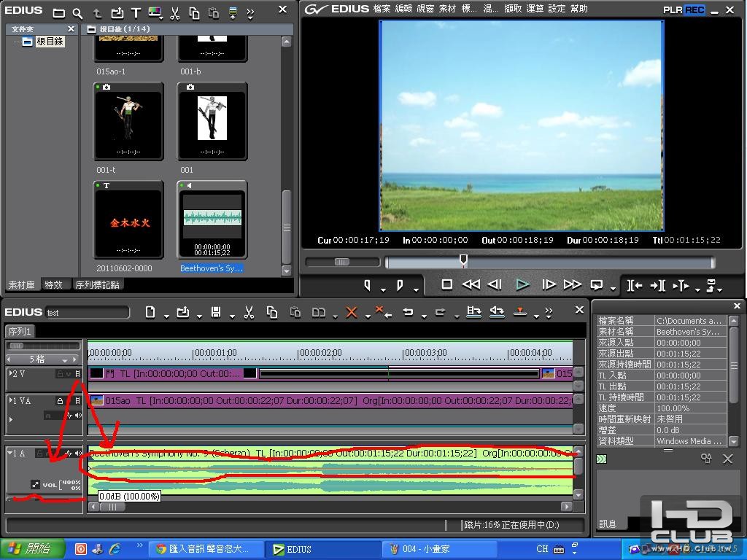Image resolution: width=747 pixels, height=560 pixels.
Task: Click the Windows 開始 Start button
Action: tap(29, 549)
